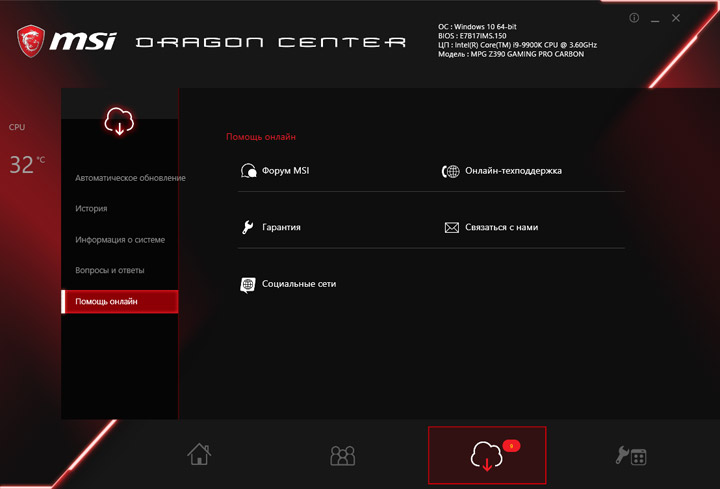
Task: Open the community users group icon
Action: (x=343, y=455)
